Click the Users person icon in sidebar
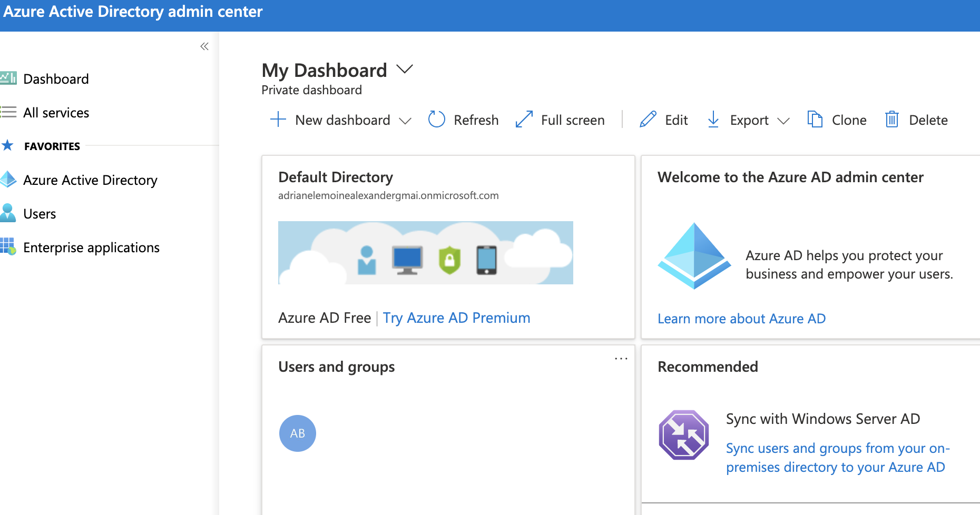 (8, 213)
